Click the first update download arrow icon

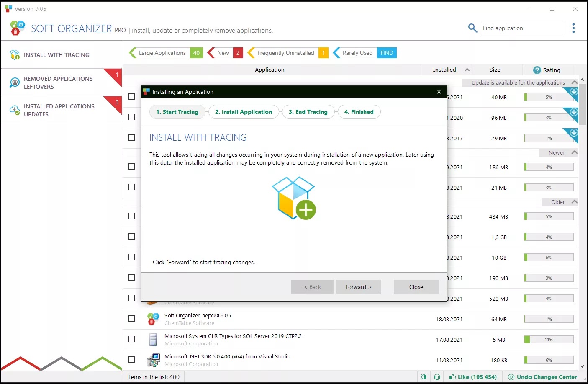[574, 92]
